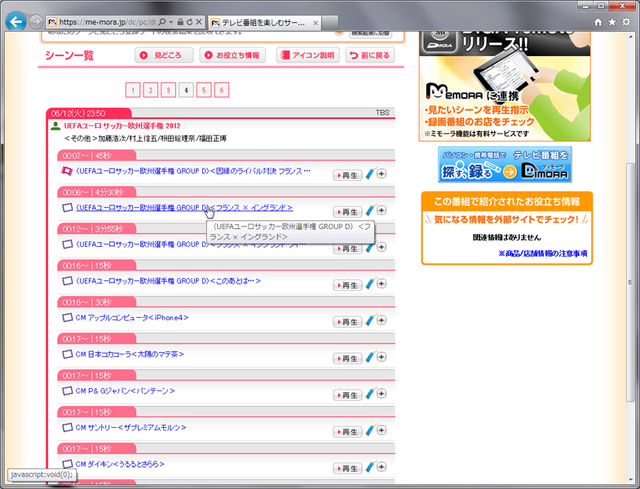Click the green person icon beside program title

pyautogui.click(x=56, y=126)
